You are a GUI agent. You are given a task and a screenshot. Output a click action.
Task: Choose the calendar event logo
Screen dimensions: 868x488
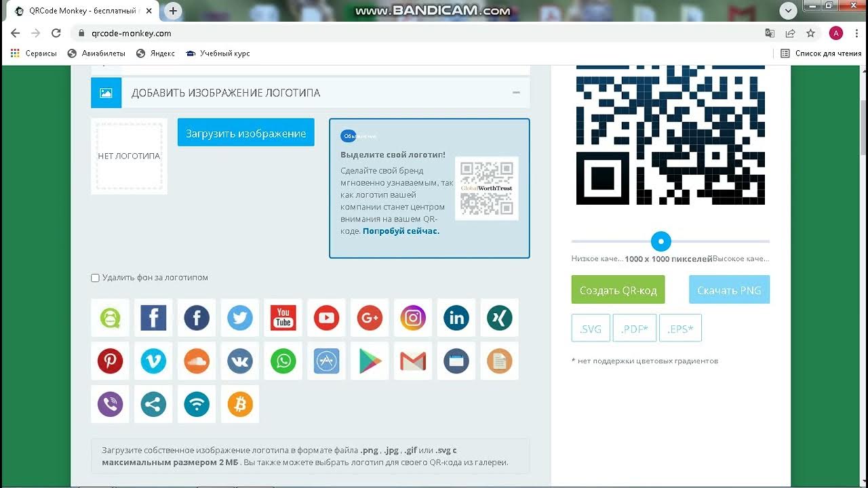(456, 361)
